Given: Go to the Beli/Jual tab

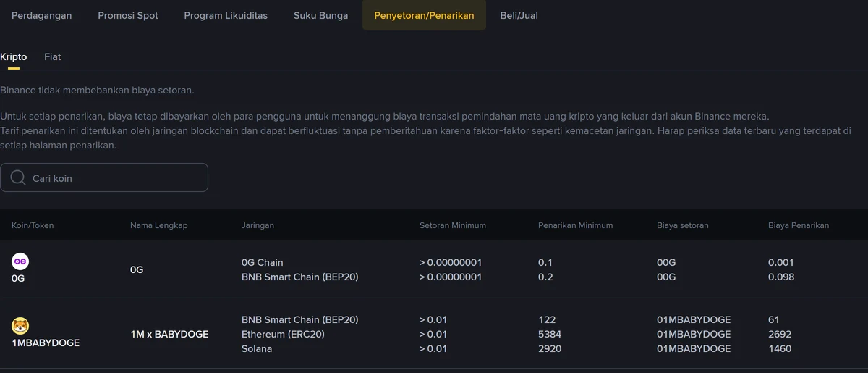Looking at the screenshot, I should tap(519, 15).
